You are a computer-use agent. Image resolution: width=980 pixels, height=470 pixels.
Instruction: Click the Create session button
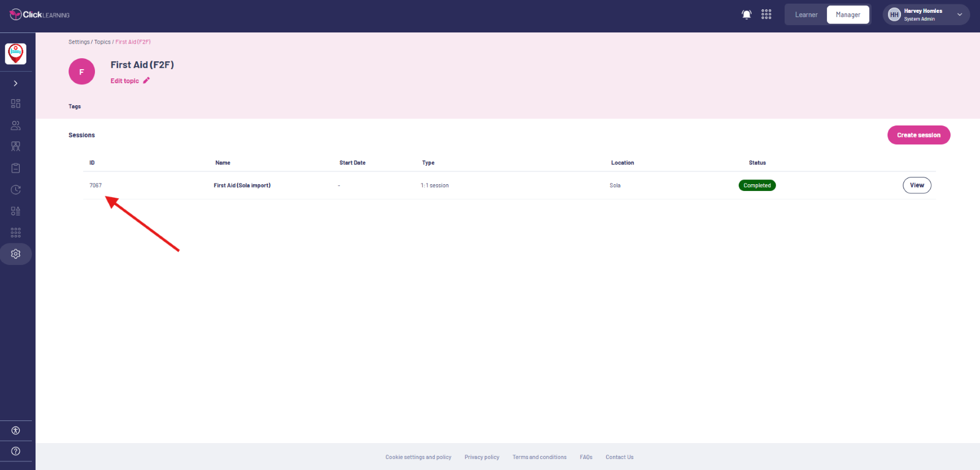918,135
